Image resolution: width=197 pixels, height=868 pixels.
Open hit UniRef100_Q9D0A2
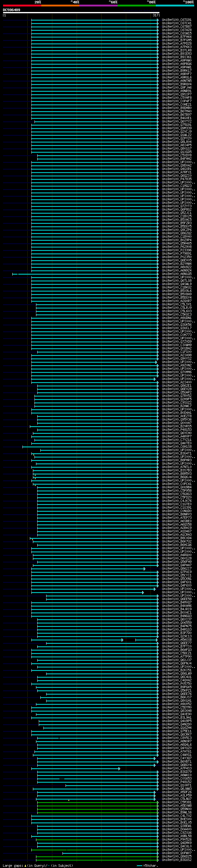176,165
